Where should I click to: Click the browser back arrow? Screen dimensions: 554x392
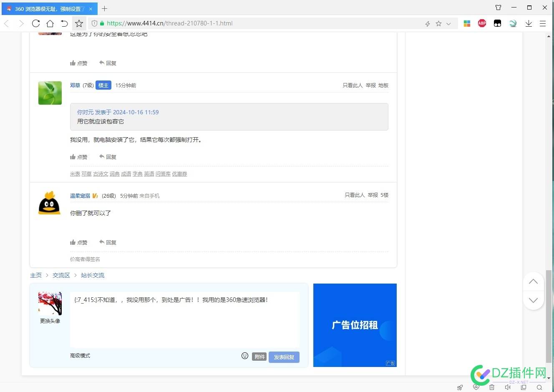[x=7, y=23]
